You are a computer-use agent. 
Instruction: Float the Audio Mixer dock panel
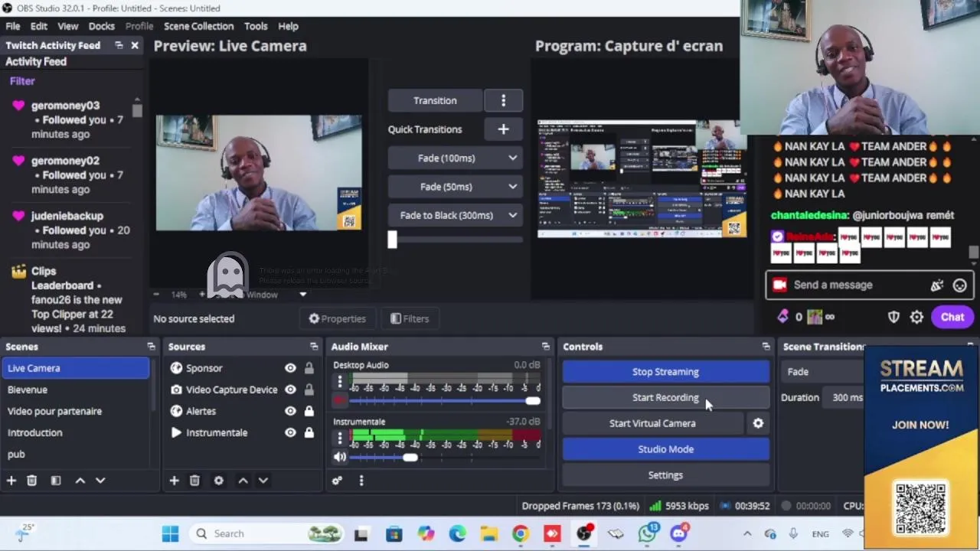(x=545, y=347)
